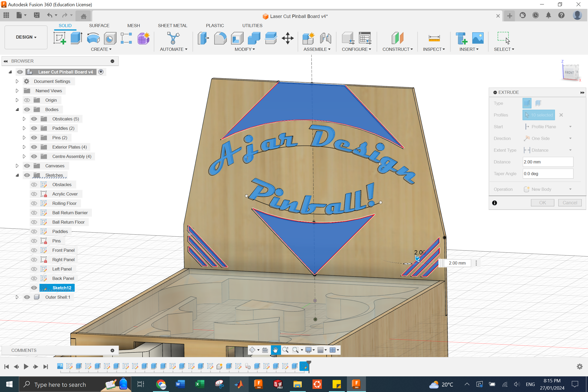Click the Orbit tool in navigation bar
The height and width of the screenshot is (392, 588).
[252, 350]
